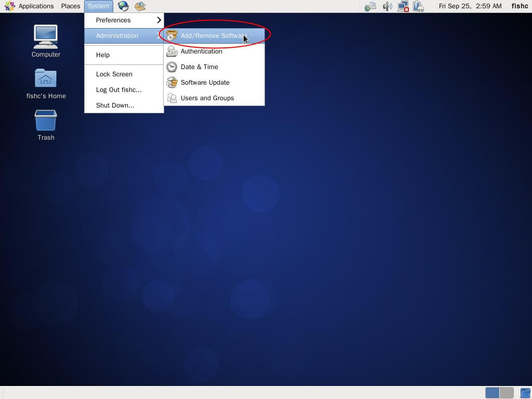
Task: Choose Users and Groups from submenu
Action: click(x=207, y=98)
